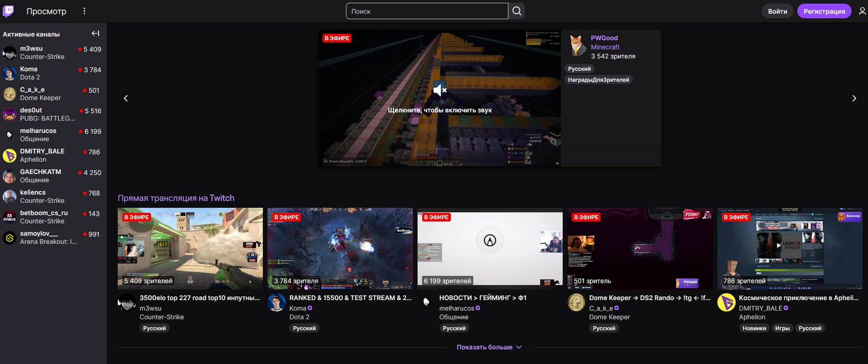Open DMITRY_BALE avatar in sidebar
The image size is (868, 364).
coord(10,155)
